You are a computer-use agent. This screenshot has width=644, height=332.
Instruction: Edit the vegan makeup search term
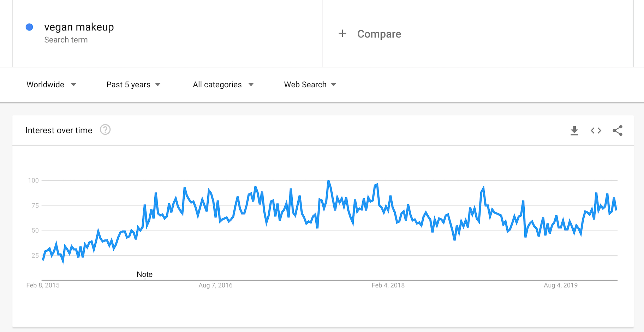coord(79,27)
